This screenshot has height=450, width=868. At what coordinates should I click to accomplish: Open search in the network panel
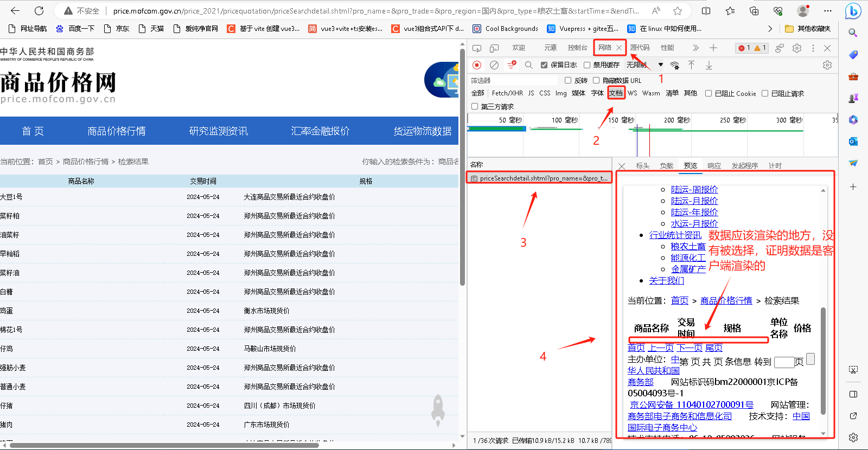tap(529, 65)
